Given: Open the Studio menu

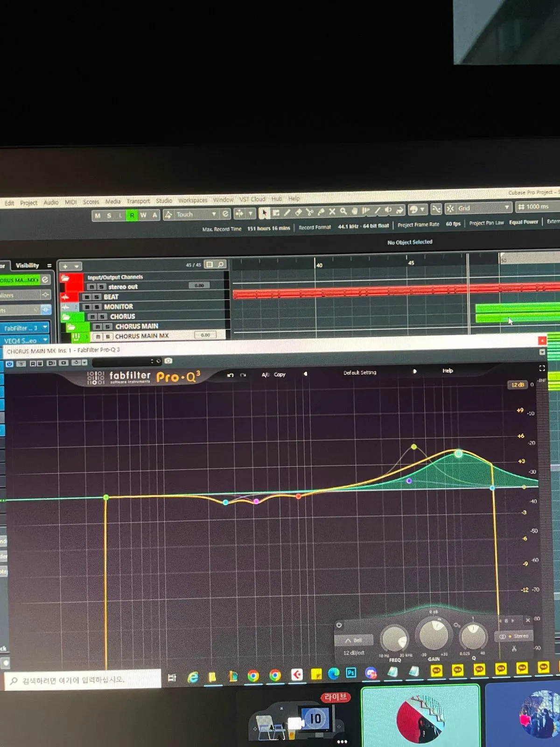Looking at the screenshot, I should coord(164,201).
